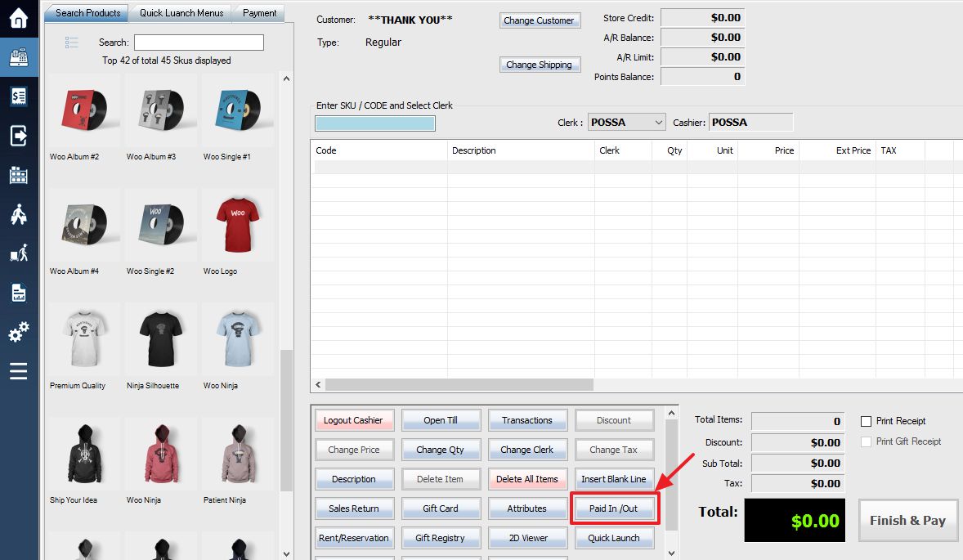This screenshot has width=963, height=560.
Task: Focus the SKU / CODE entry field
Action: (375, 123)
